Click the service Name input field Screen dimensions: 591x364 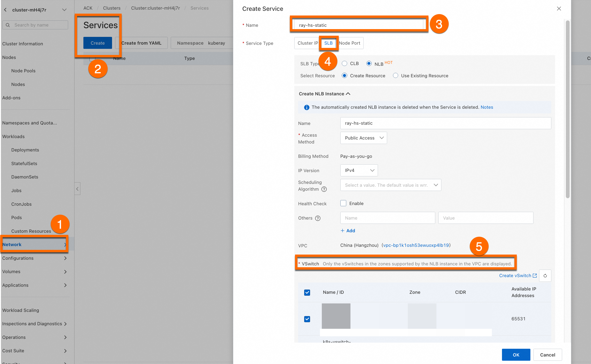pos(358,25)
